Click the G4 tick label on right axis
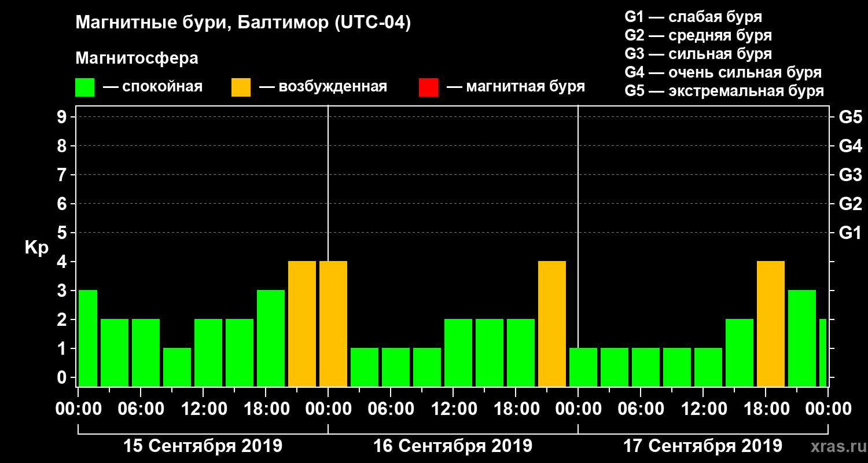This screenshot has height=463, width=868. [x=850, y=146]
